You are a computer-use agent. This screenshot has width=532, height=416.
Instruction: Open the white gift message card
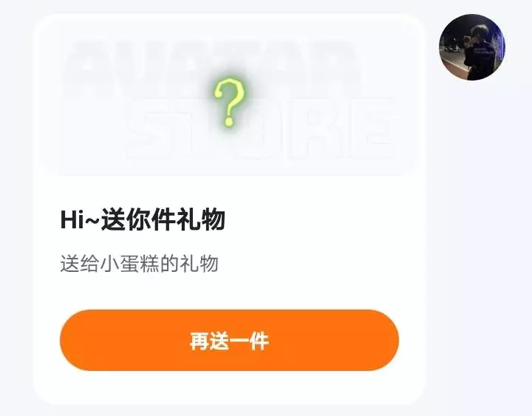(229, 209)
